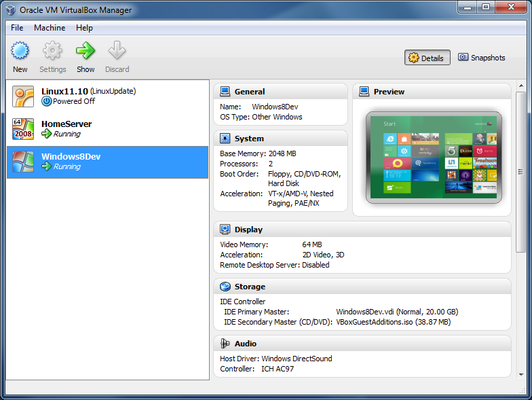This screenshot has width=532, height=400.
Task: Open the System settings header link
Action: point(249,139)
